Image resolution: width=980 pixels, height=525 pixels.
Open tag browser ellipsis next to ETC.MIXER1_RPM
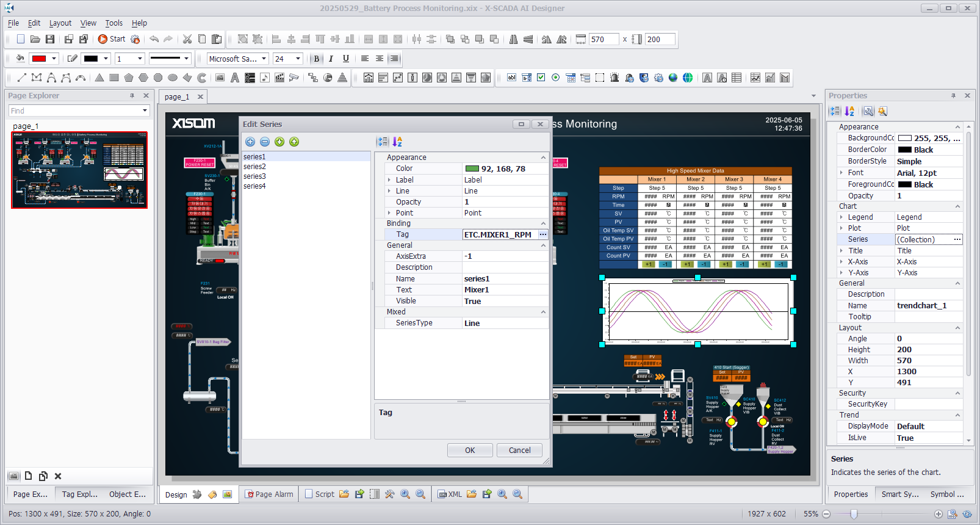[x=543, y=234]
